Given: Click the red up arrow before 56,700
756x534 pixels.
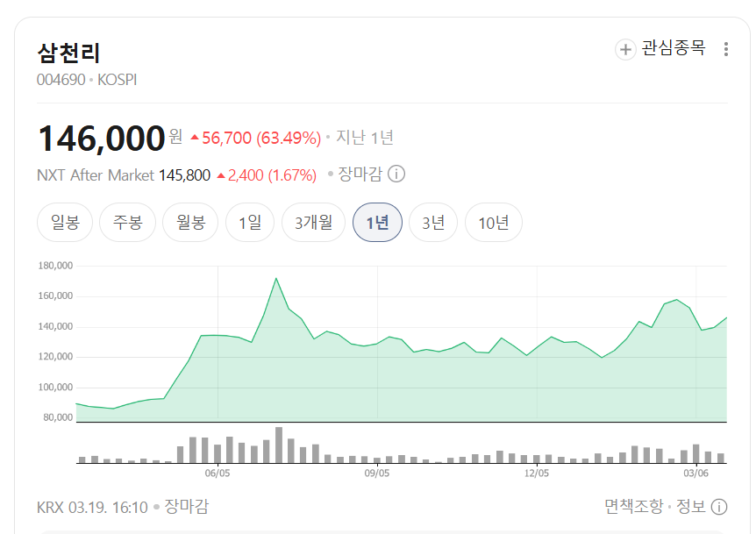Looking at the screenshot, I should point(195,138).
